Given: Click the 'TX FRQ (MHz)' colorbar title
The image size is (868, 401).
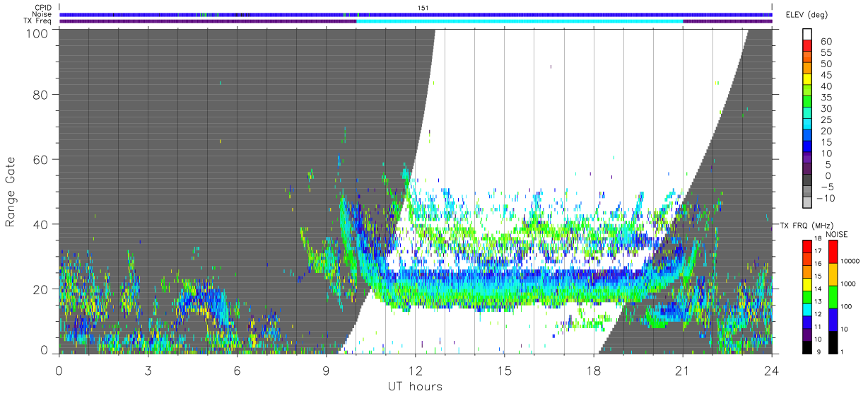Looking at the screenshot, I should click(x=806, y=225).
